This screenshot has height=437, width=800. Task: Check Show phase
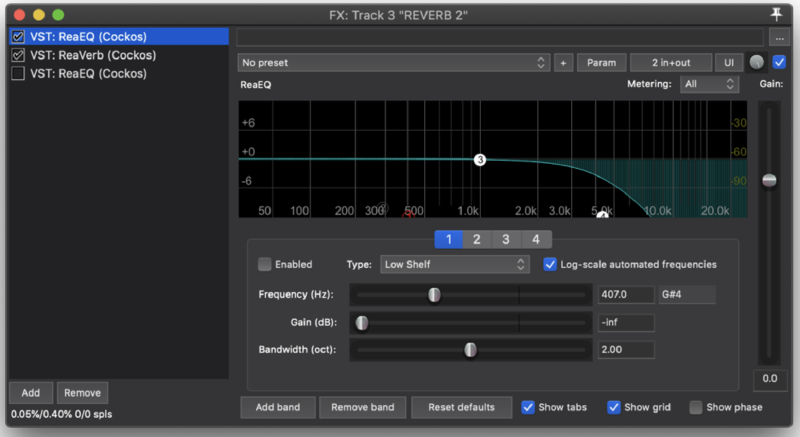(x=695, y=407)
